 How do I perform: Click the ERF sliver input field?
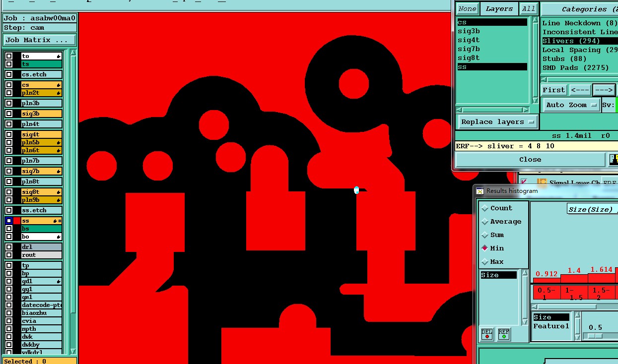(x=536, y=146)
